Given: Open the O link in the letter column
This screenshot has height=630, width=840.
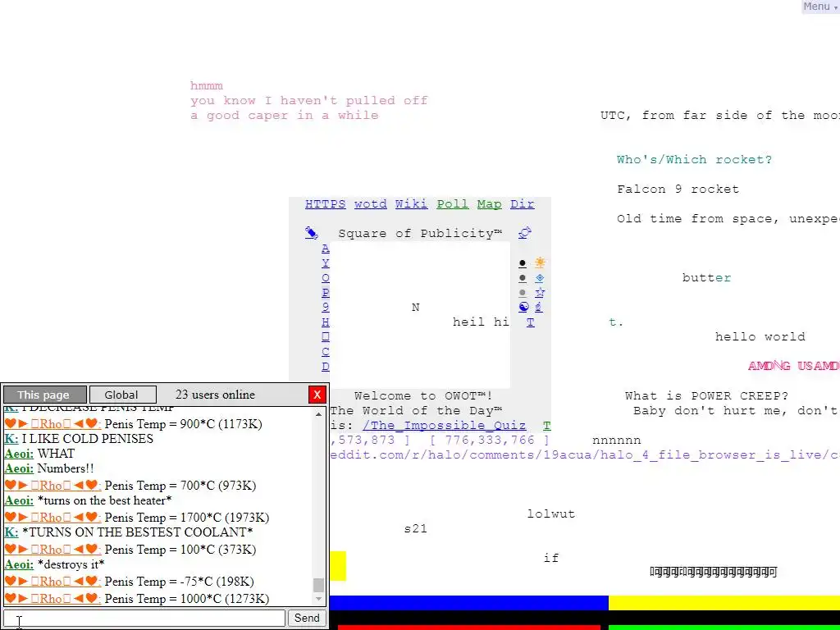Looking at the screenshot, I should (325, 278).
